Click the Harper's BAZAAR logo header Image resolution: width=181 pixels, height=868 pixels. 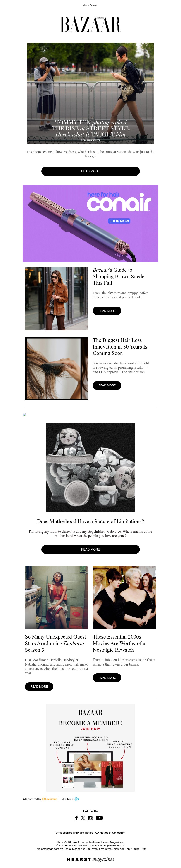coord(90,24)
